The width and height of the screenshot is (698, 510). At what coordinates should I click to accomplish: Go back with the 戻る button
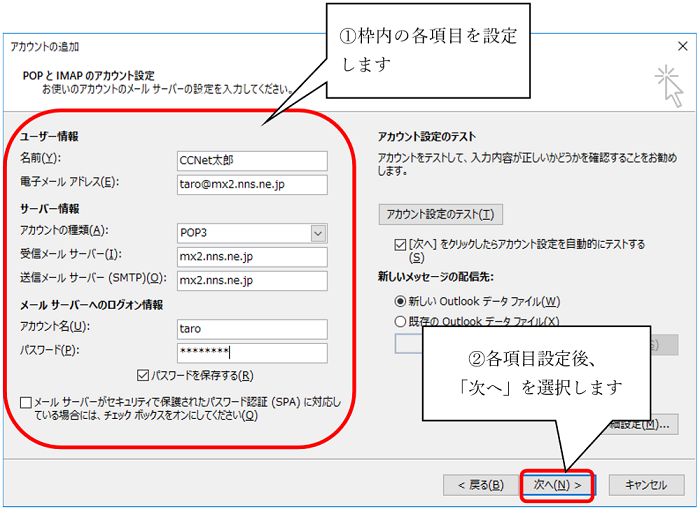[479, 484]
